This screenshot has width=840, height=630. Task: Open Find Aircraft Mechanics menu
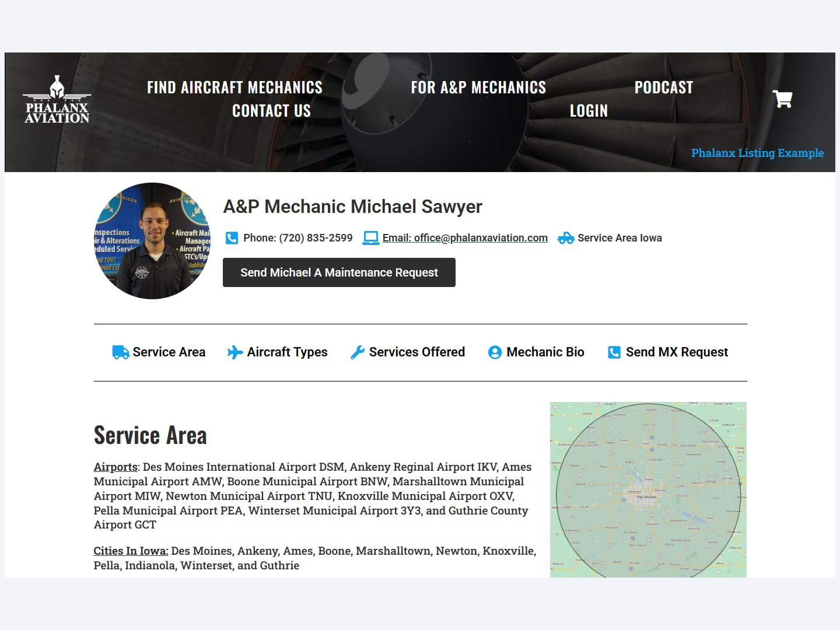[x=235, y=87]
